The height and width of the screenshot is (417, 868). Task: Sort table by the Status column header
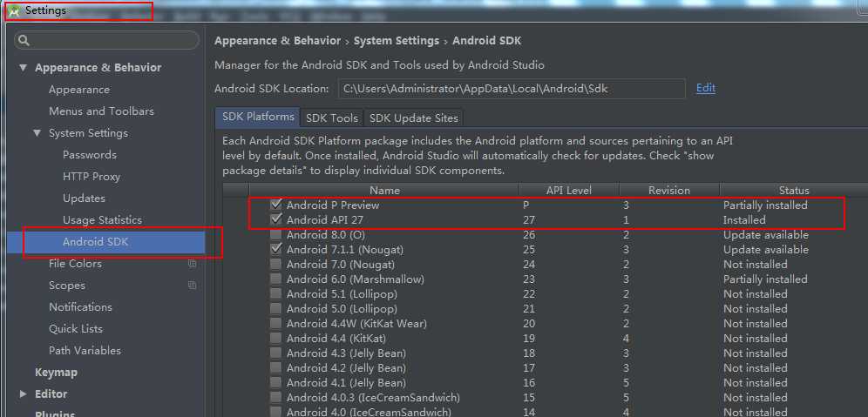click(x=794, y=191)
